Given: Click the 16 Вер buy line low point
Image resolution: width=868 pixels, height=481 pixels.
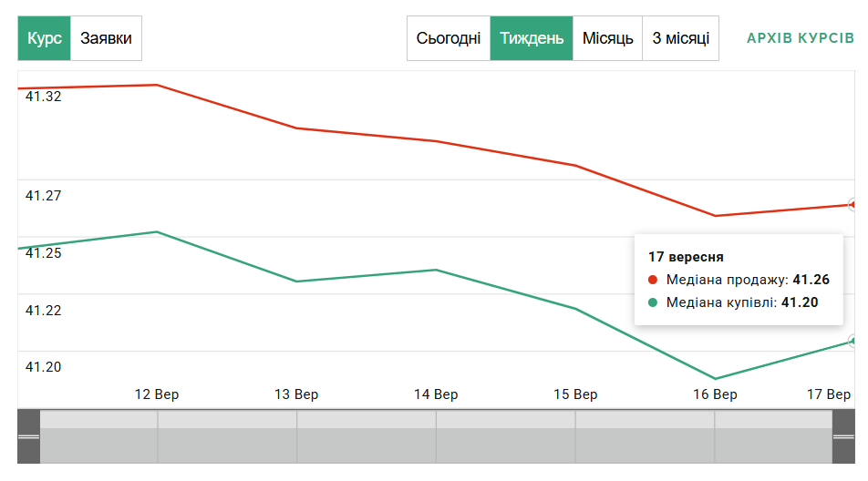Looking at the screenshot, I should point(715,378).
